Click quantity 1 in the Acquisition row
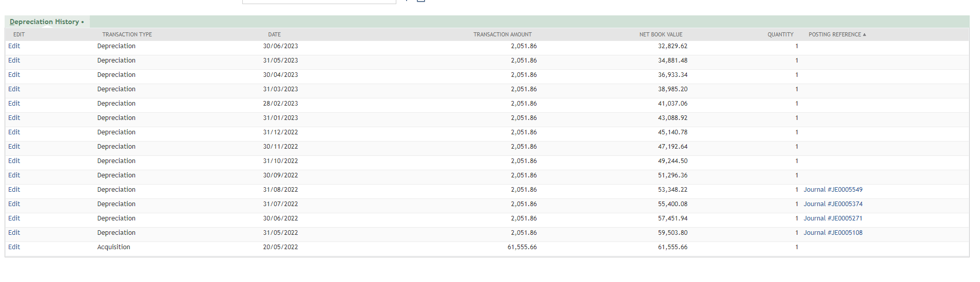 (797, 247)
